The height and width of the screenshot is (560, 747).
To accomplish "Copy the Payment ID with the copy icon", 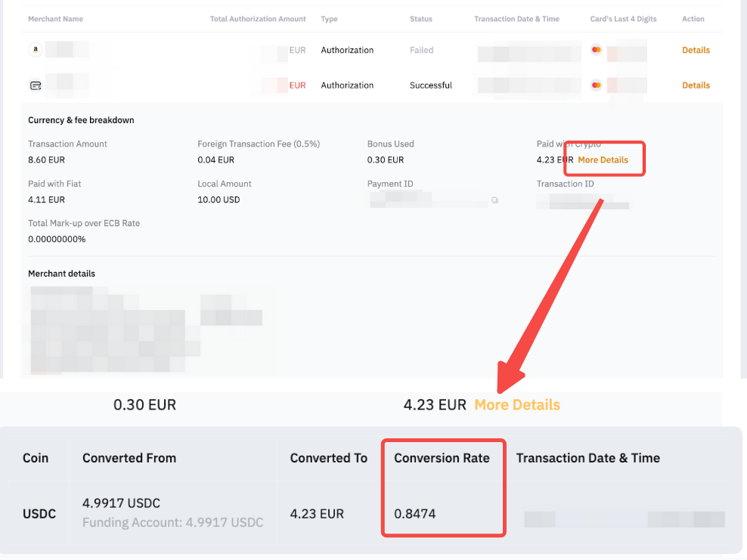I will [494, 200].
